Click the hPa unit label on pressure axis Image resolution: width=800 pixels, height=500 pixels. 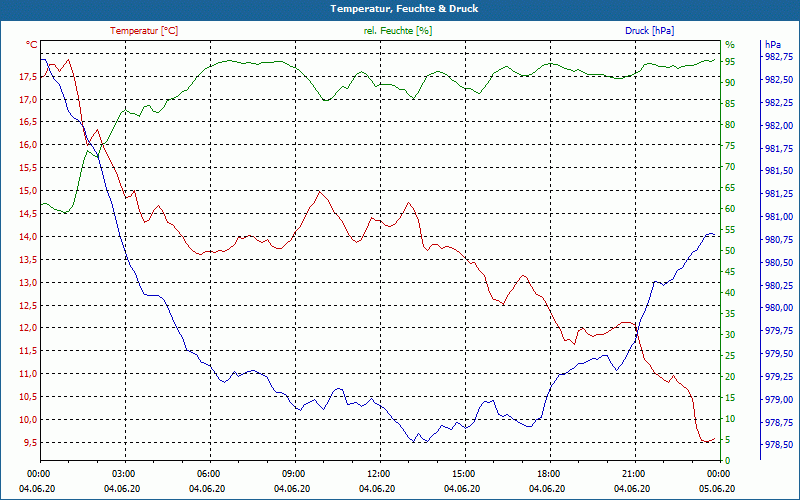[772, 45]
